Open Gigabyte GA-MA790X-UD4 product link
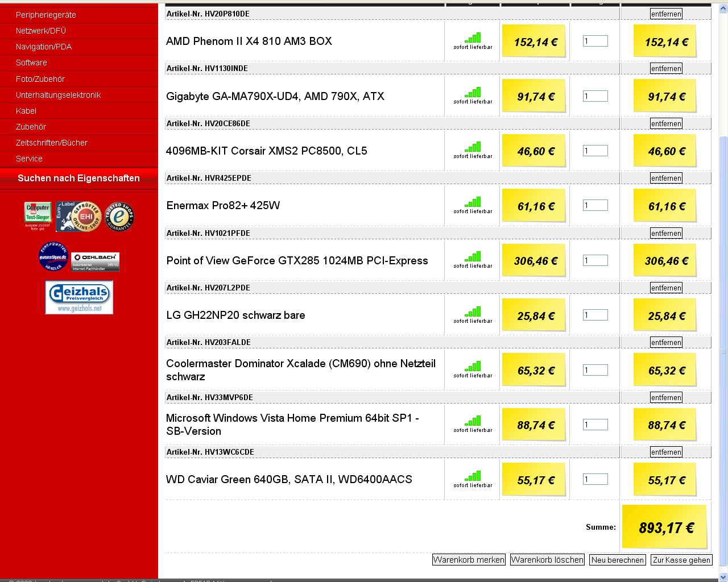This screenshot has height=582, width=728. [x=275, y=96]
